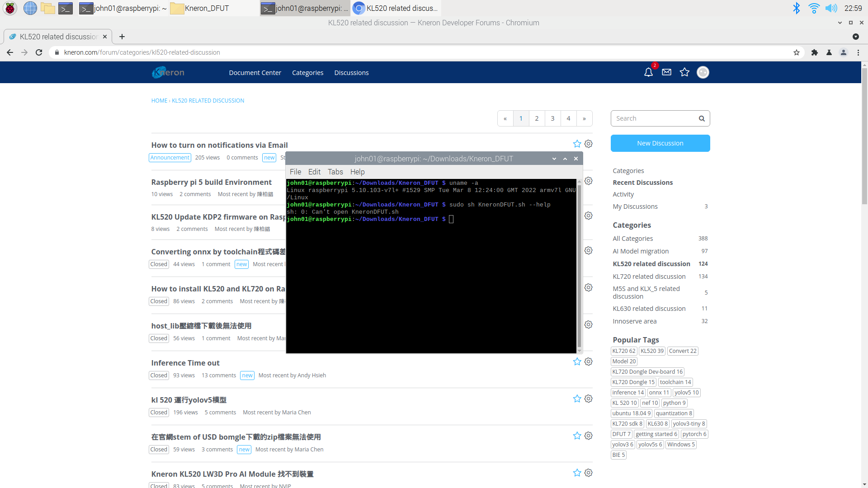Open Chromium three-dot menu
Screen dimensions: 868x488
coord(858,52)
